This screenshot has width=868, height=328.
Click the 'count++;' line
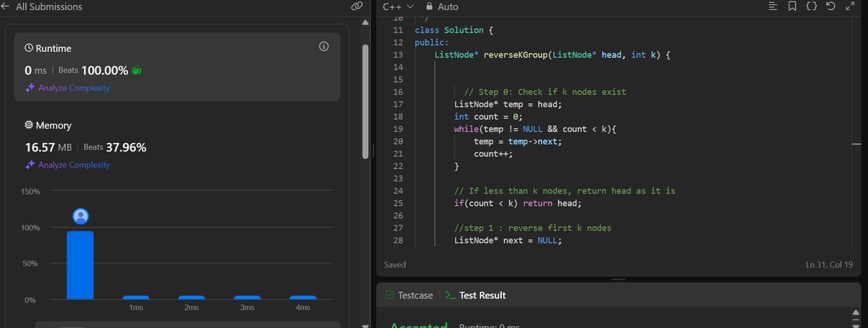[x=493, y=154]
